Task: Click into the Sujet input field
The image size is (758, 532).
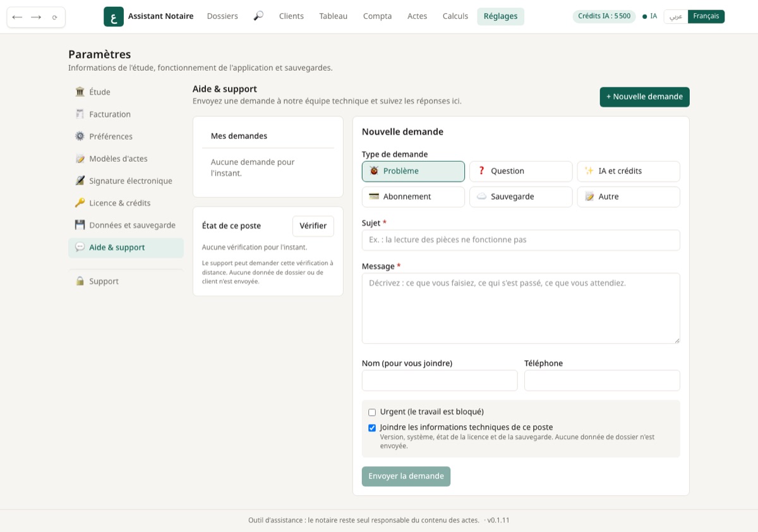Action: (521, 240)
